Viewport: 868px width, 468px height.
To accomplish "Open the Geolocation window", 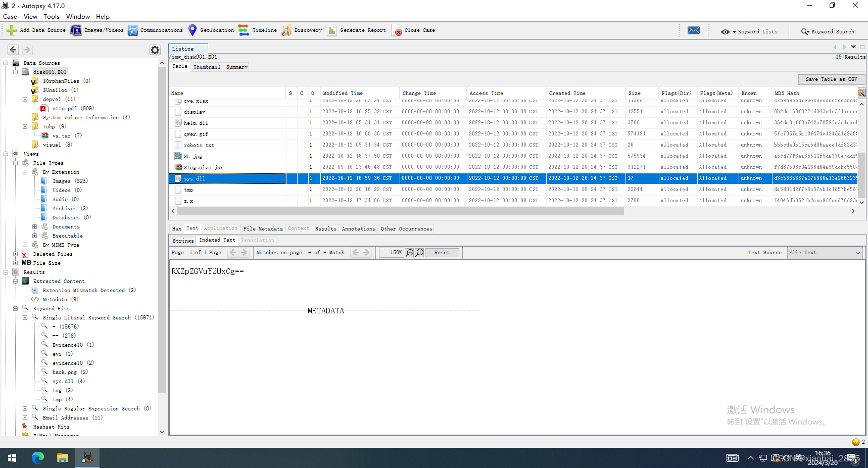I will 211,30.
